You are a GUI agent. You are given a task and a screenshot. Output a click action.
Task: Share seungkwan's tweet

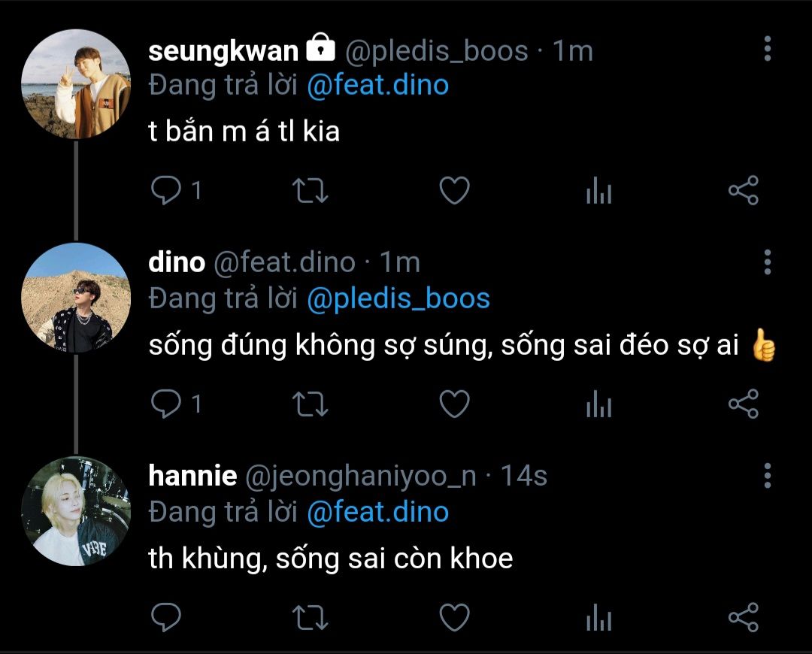point(744,192)
